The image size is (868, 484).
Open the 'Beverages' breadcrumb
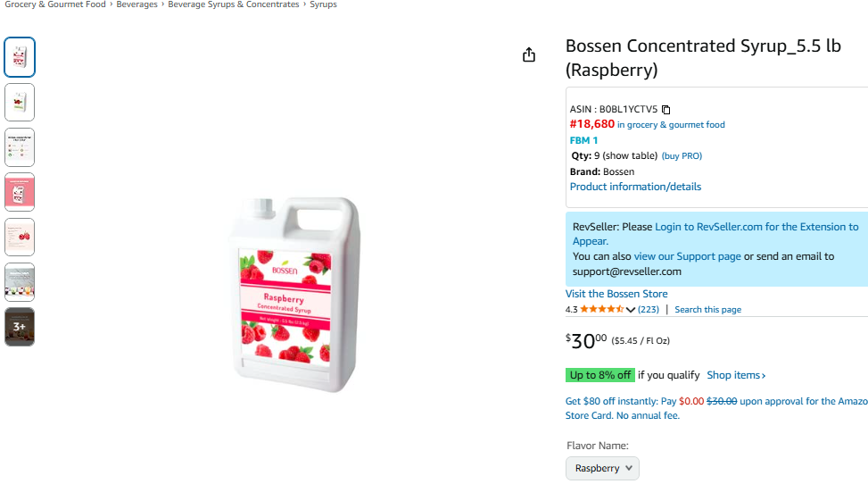point(136,4)
